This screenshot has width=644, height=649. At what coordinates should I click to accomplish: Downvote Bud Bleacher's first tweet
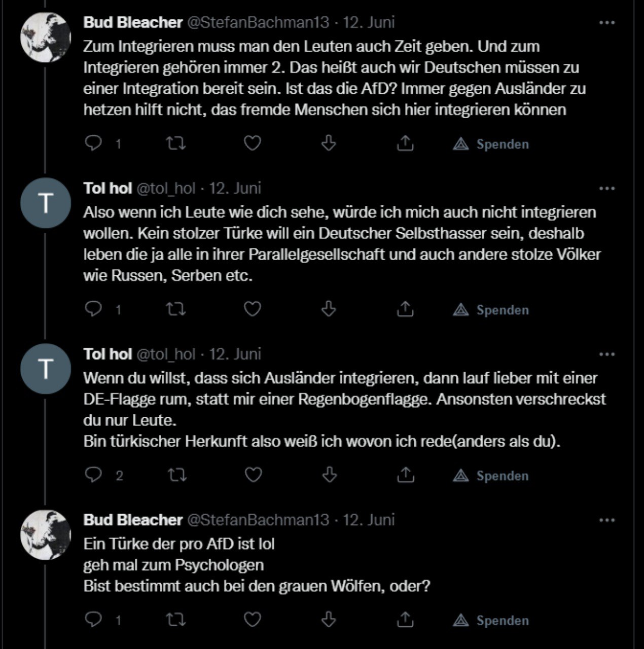(x=329, y=144)
